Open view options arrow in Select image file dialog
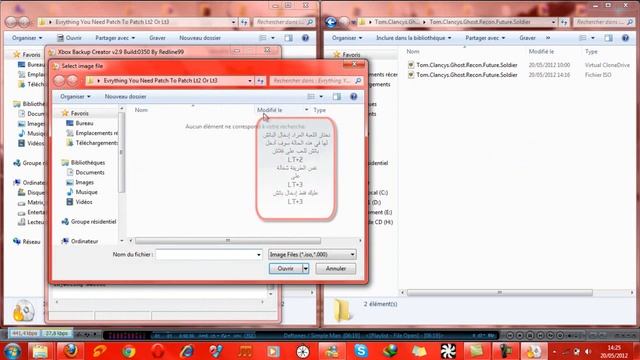 321,97
